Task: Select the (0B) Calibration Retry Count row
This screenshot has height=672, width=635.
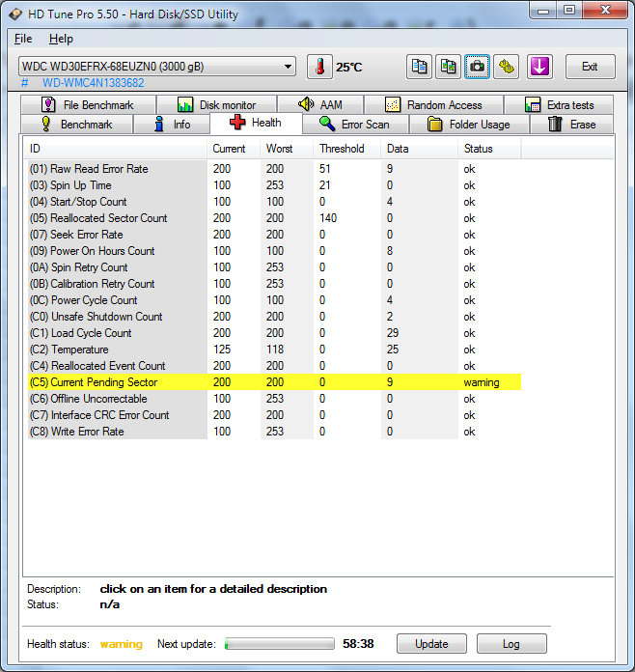Action: click(x=275, y=284)
